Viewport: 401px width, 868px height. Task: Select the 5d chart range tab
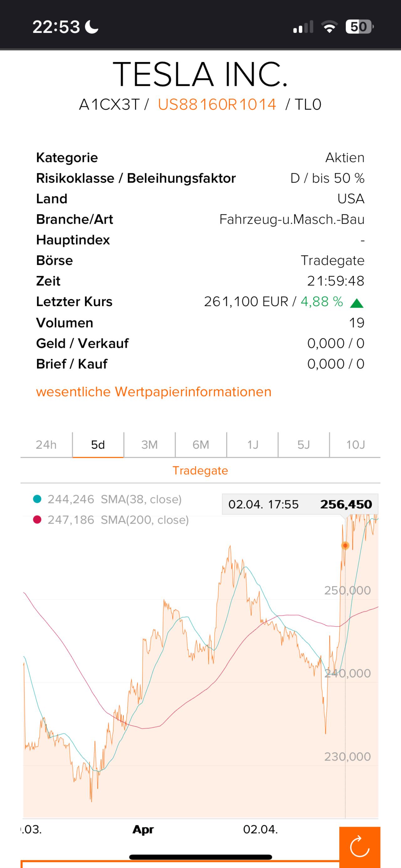pos(98,445)
